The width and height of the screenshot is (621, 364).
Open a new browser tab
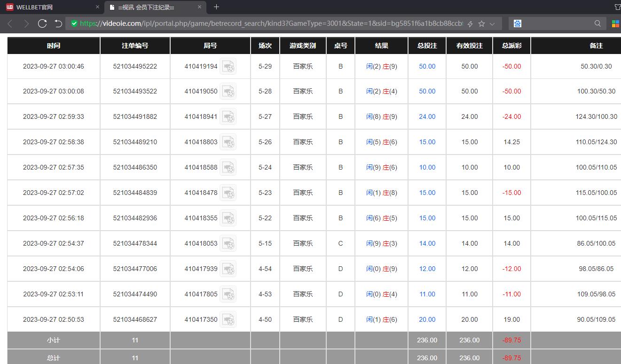[x=216, y=7]
